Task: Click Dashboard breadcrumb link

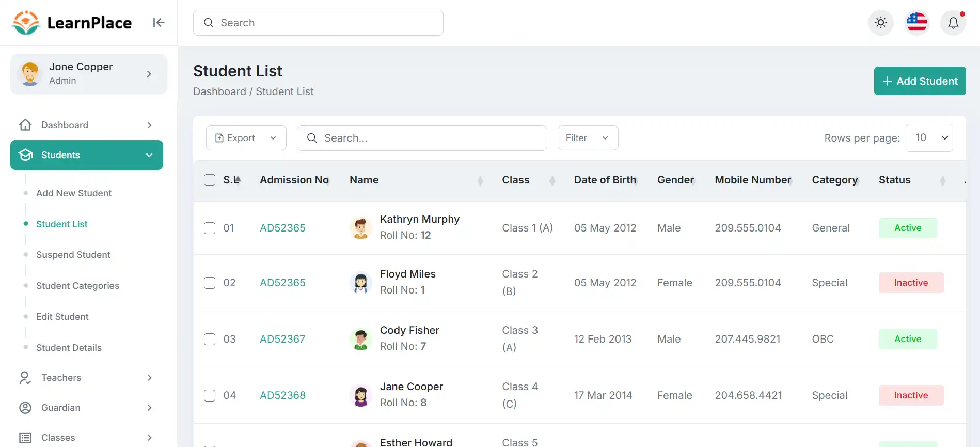Action: click(219, 91)
